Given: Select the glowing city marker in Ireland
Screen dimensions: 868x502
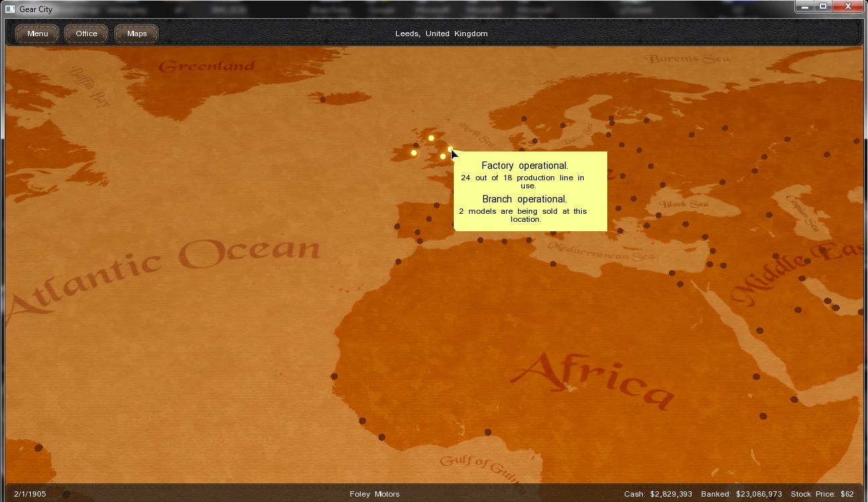Looking at the screenshot, I should pos(414,153).
